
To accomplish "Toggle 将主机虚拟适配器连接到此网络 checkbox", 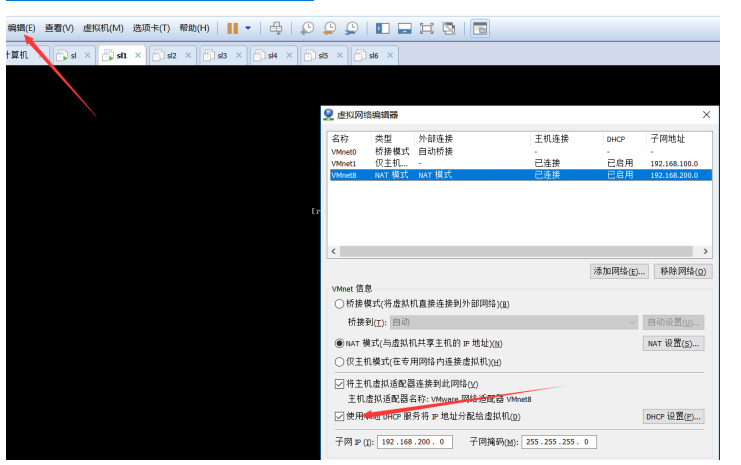I will [x=339, y=384].
